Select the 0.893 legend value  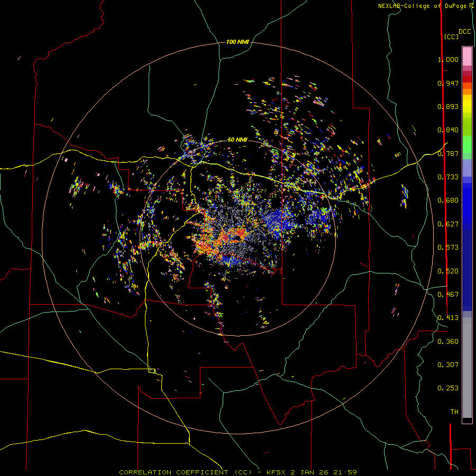coord(448,106)
